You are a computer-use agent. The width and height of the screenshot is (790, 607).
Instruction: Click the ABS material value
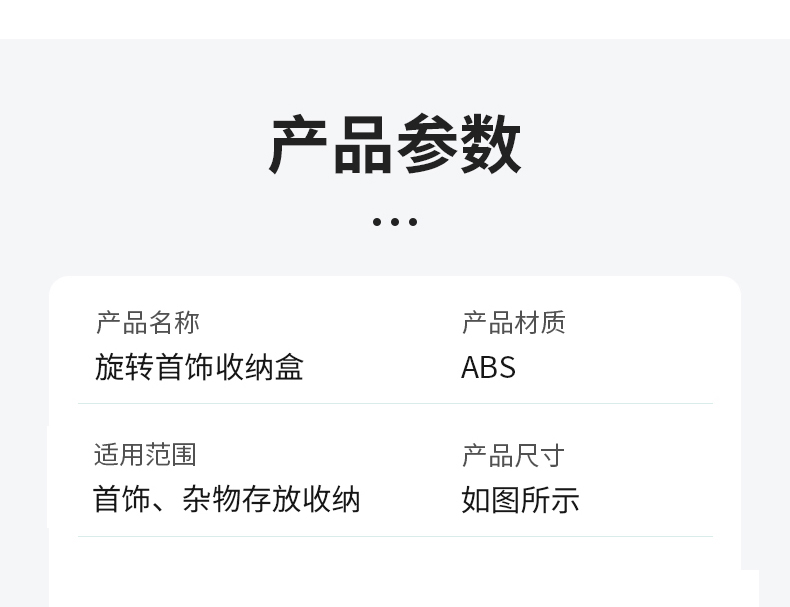point(488,367)
